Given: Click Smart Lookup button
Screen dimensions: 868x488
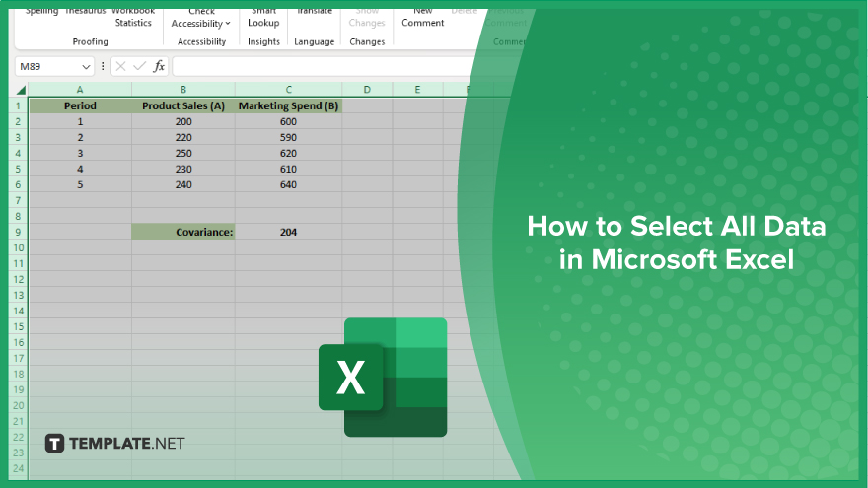Looking at the screenshot, I should tap(263, 18).
